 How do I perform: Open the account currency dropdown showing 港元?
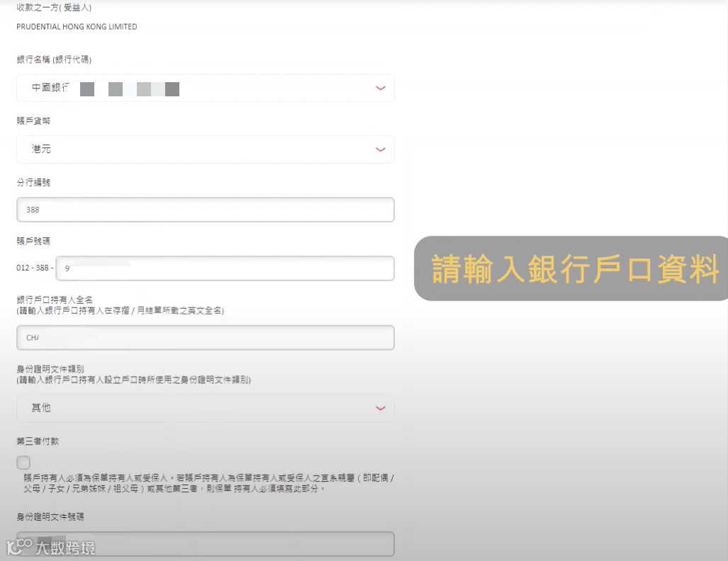[x=205, y=149]
